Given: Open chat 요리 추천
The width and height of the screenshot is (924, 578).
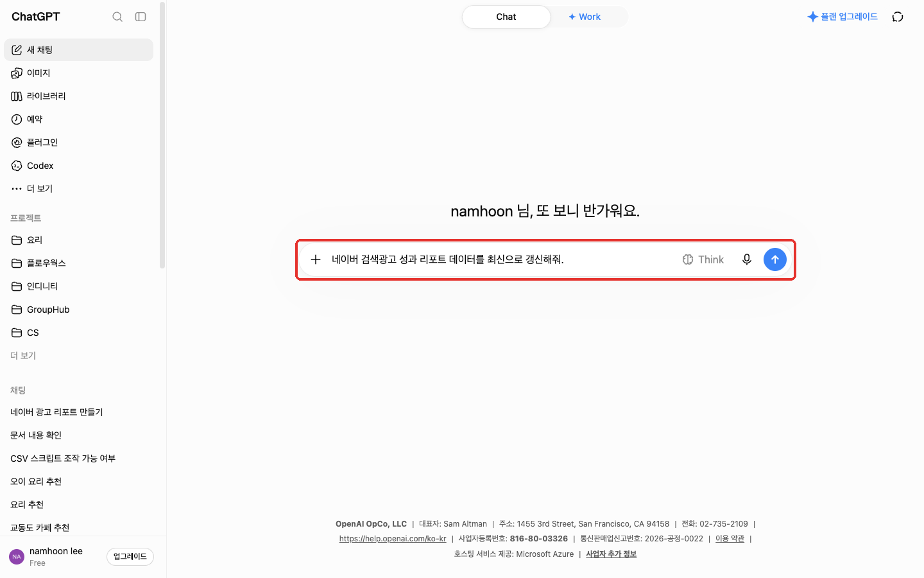Looking at the screenshot, I should pyautogui.click(x=78, y=505).
